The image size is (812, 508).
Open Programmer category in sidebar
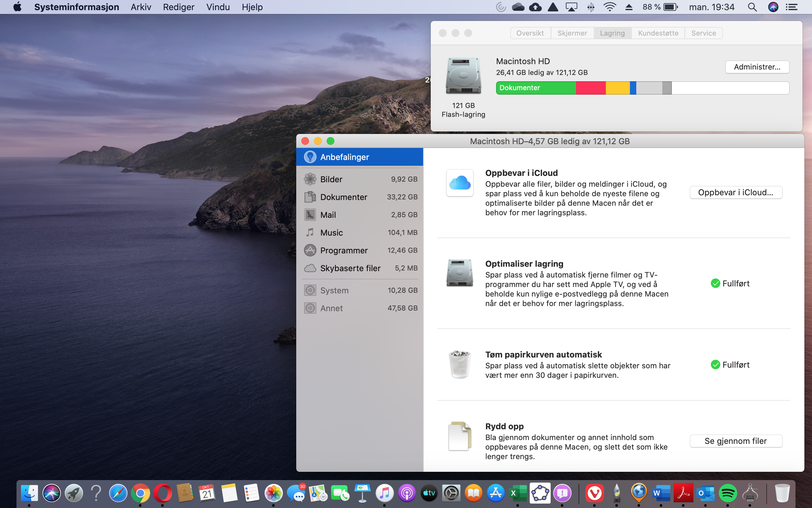click(x=359, y=250)
